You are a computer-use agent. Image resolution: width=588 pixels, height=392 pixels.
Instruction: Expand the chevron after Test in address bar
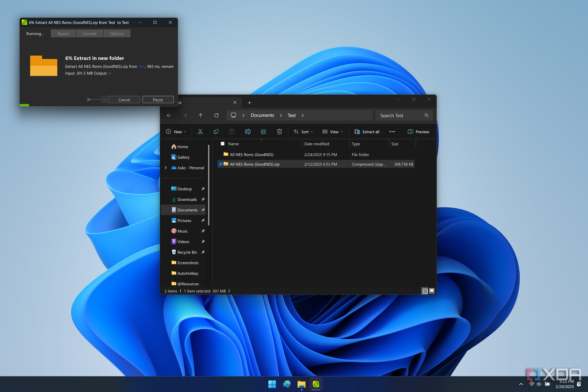[303, 115]
